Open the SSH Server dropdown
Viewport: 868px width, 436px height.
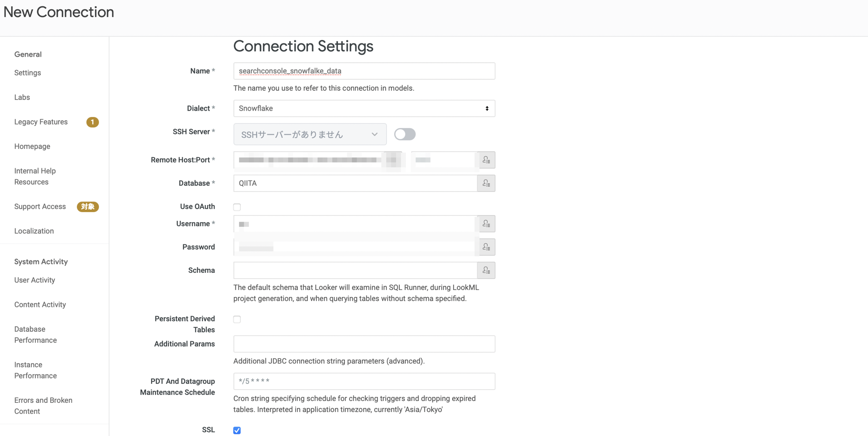point(310,134)
